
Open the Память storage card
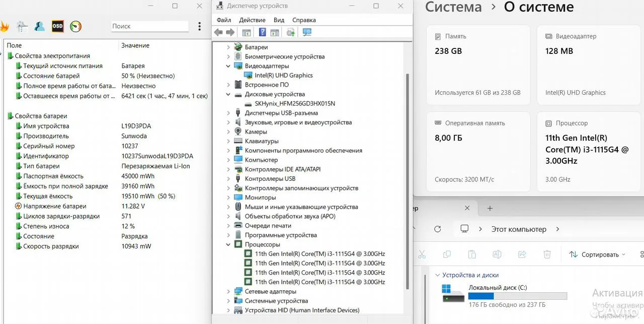coord(478,66)
